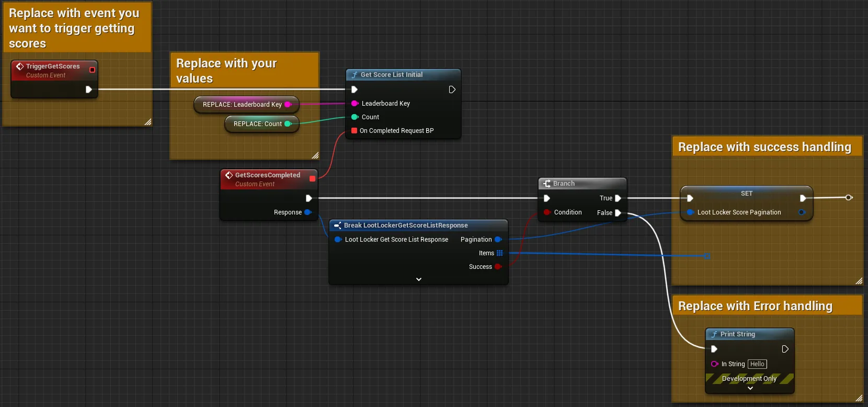Click GetScoresCompleted red delegate pin
868x407 pixels.
pyautogui.click(x=313, y=179)
